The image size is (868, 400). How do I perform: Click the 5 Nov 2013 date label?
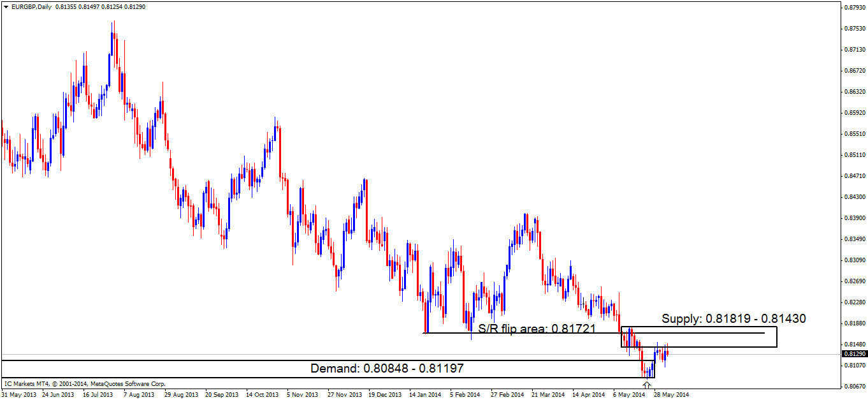(303, 395)
